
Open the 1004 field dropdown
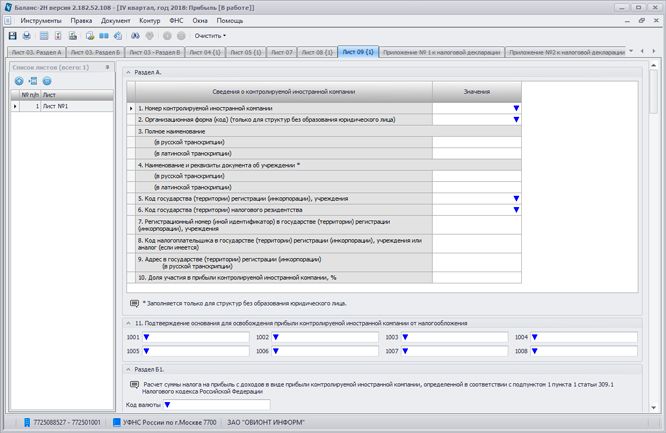535,337
